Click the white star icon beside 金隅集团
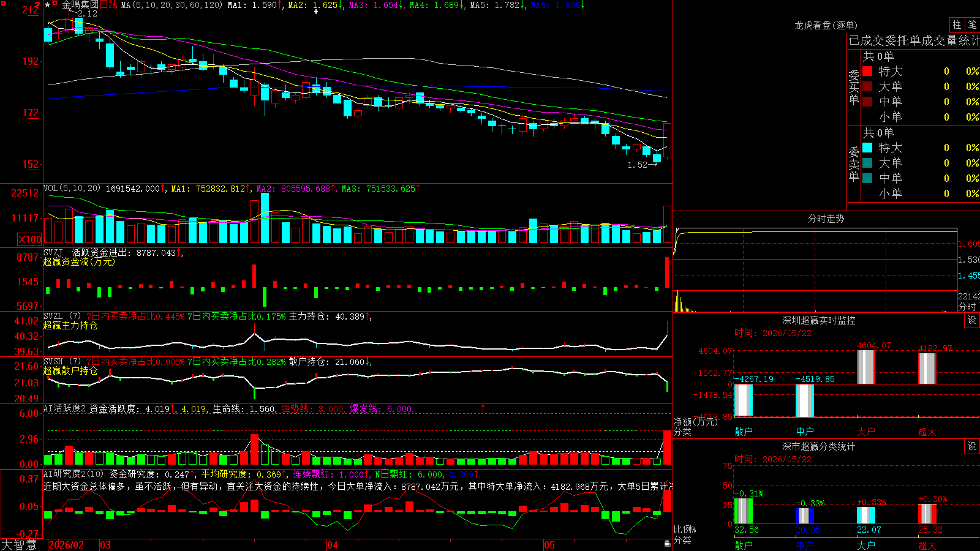The image size is (980, 551). (48, 5)
